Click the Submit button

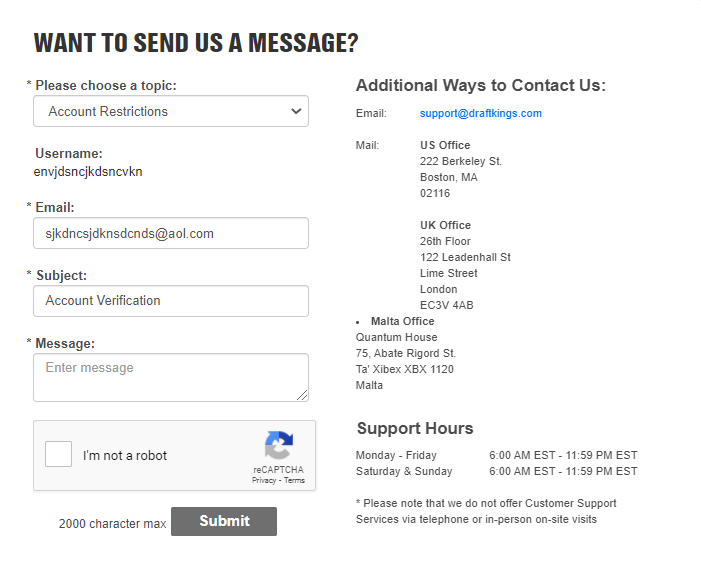click(x=224, y=521)
